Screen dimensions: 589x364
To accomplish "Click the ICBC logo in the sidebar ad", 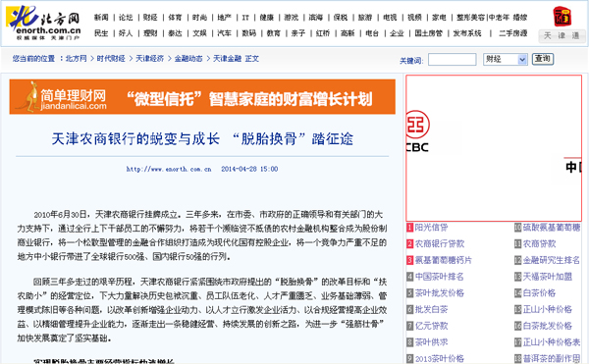I will click(417, 131).
